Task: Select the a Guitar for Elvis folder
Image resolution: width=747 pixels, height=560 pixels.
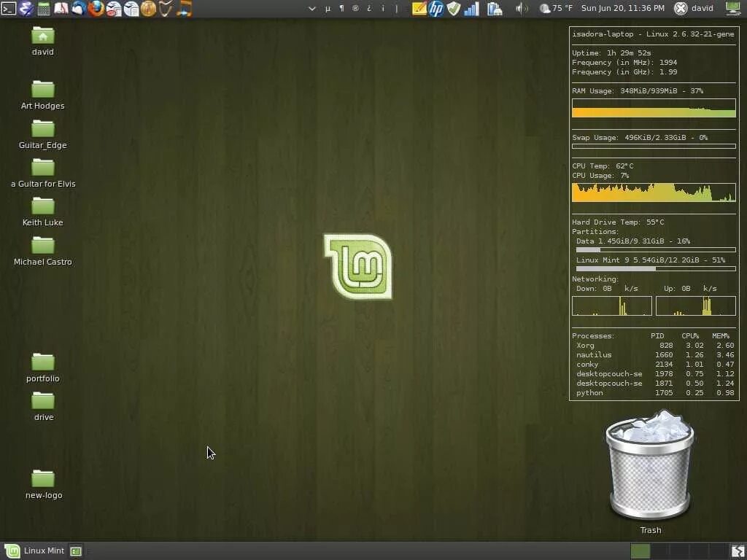Action: 43,173
